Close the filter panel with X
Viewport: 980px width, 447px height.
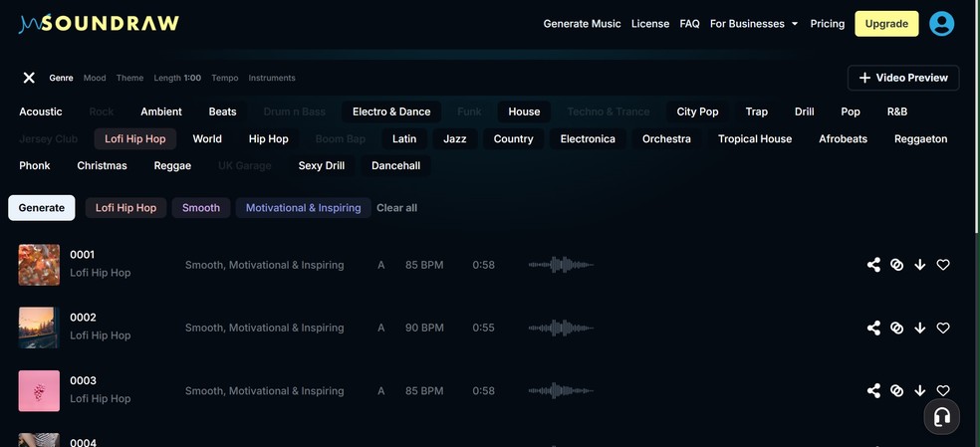29,78
